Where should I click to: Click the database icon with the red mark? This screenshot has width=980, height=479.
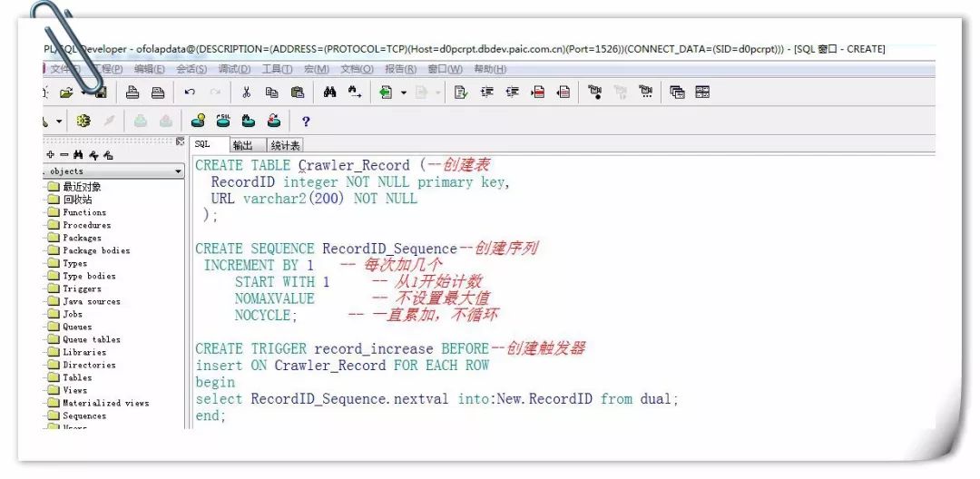(x=274, y=122)
